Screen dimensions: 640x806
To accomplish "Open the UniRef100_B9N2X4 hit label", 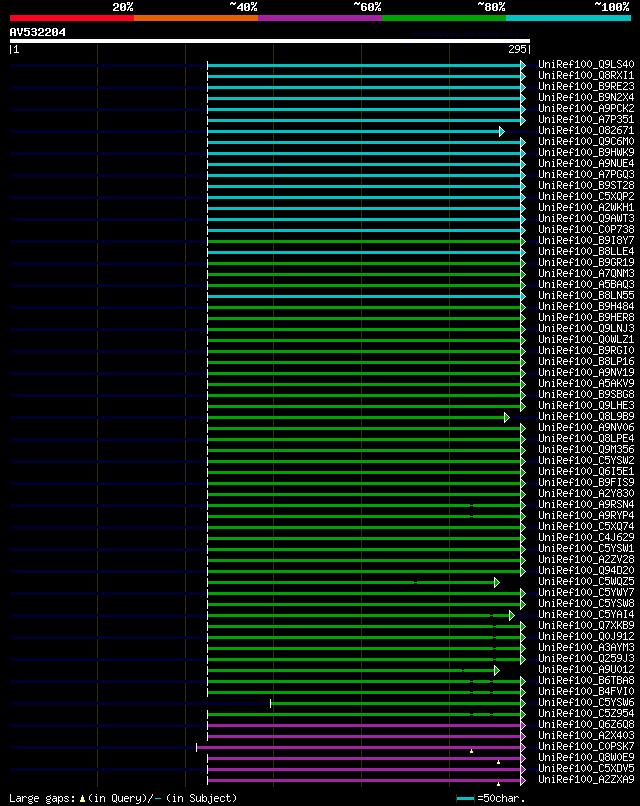I will (586, 98).
